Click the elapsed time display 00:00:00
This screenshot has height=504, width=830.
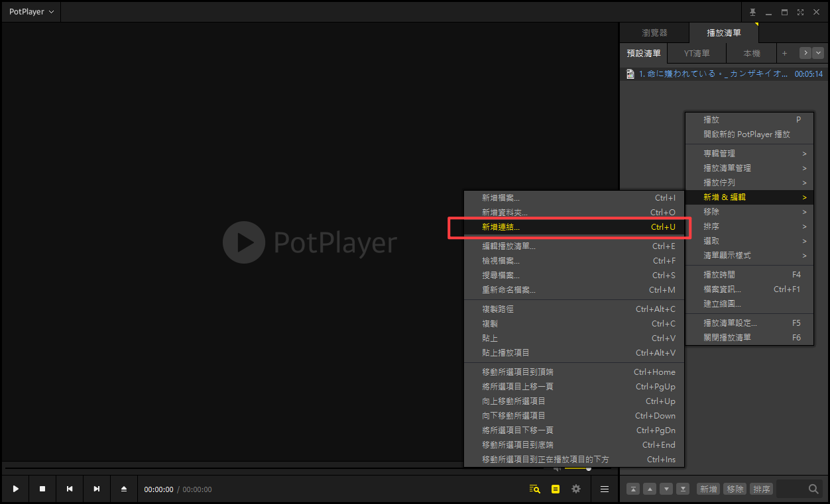point(158,489)
